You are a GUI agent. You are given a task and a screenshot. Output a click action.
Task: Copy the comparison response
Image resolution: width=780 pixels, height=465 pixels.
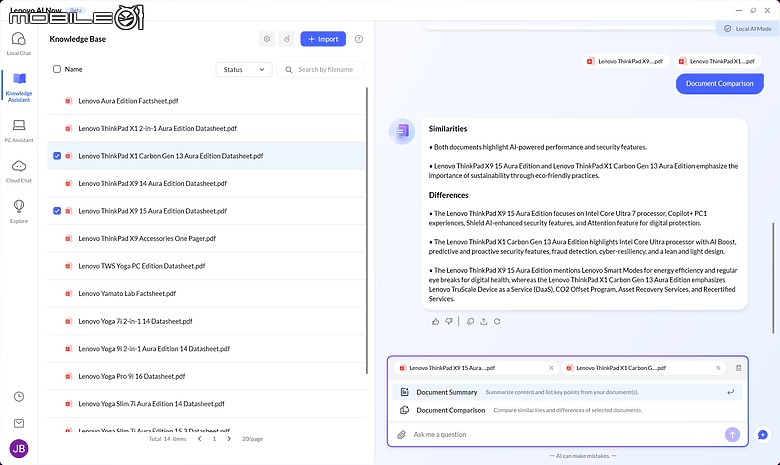pos(470,322)
